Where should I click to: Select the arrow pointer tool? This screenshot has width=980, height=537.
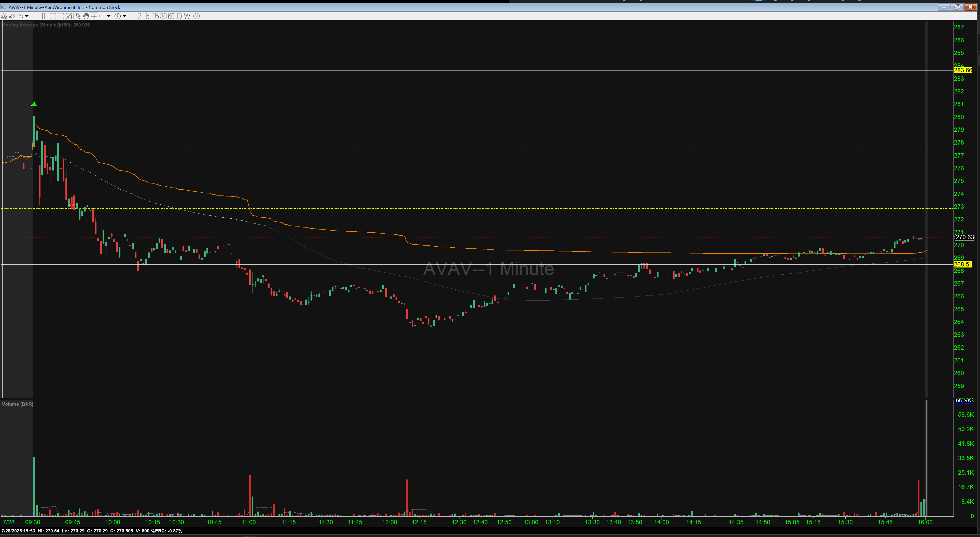click(x=78, y=16)
